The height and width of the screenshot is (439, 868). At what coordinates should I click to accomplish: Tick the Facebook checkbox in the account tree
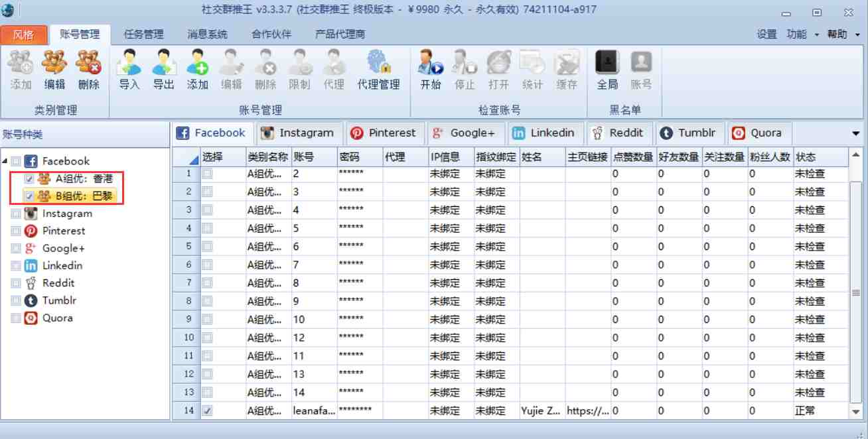pyautogui.click(x=16, y=161)
